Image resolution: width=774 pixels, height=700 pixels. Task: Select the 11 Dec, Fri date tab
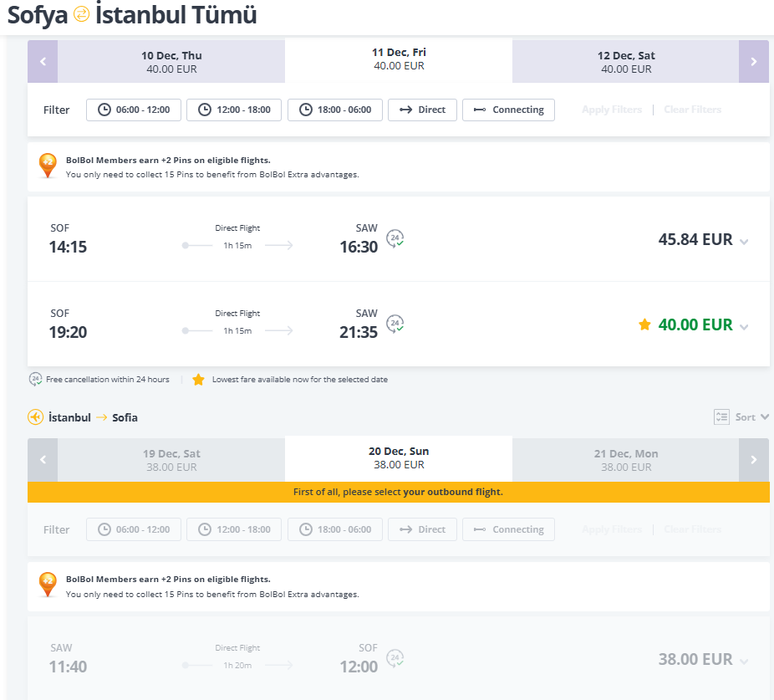tap(399, 59)
